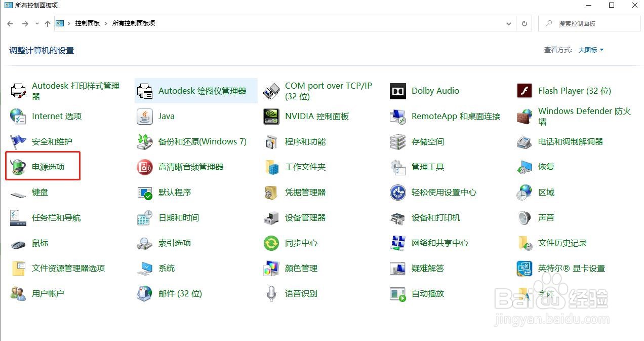The image size is (644, 341).
Task: Open the 疑难解答 icon
Action: [398, 269]
